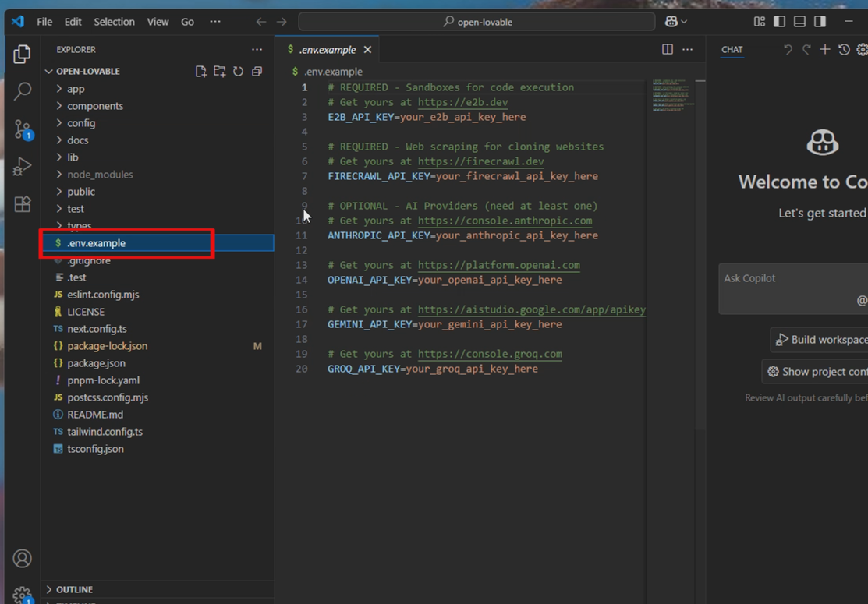868x604 pixels.
Task: Collapse all folders in Explorer
Action: coord(257,70)
